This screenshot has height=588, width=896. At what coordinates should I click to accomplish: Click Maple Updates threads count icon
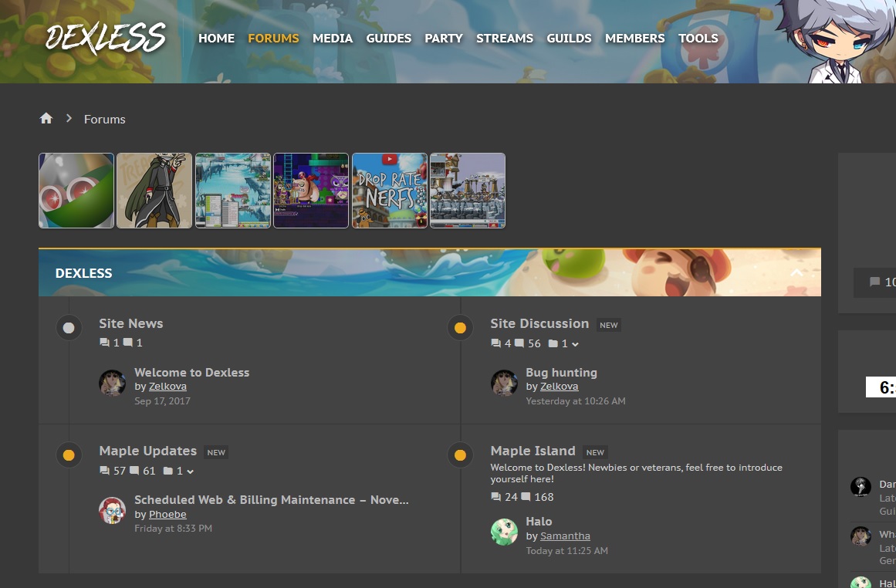pos(104,471)
